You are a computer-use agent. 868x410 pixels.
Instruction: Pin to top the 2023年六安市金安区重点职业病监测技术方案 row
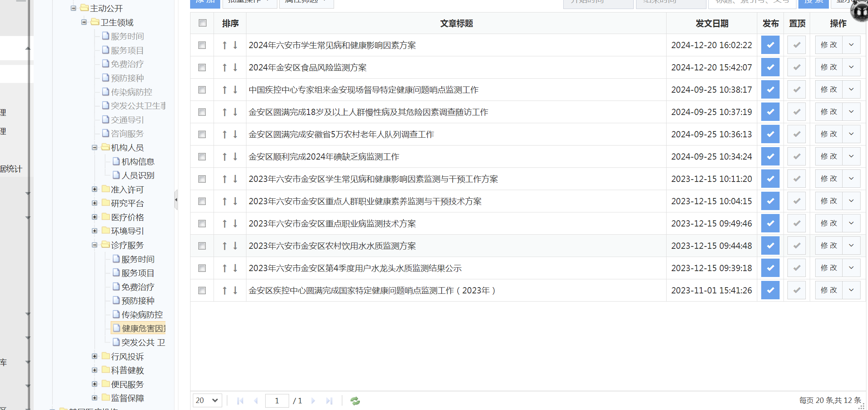[x=796, y=223]
